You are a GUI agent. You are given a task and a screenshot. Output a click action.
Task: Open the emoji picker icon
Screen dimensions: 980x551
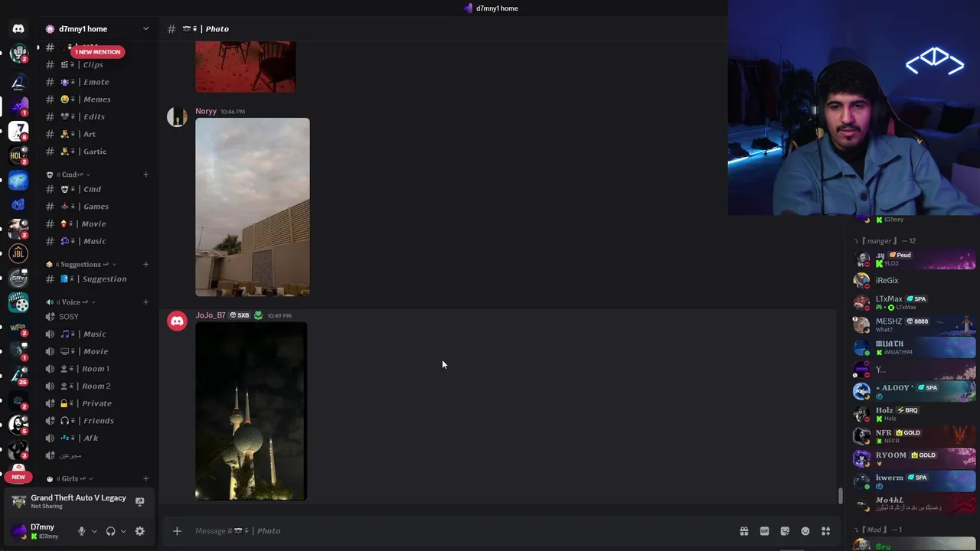coord(805,531)
